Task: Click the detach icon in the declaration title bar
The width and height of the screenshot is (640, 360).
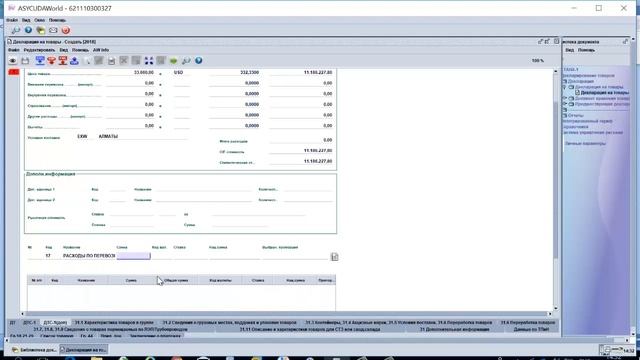Action: pyautogui.click(x=540, y=41)
